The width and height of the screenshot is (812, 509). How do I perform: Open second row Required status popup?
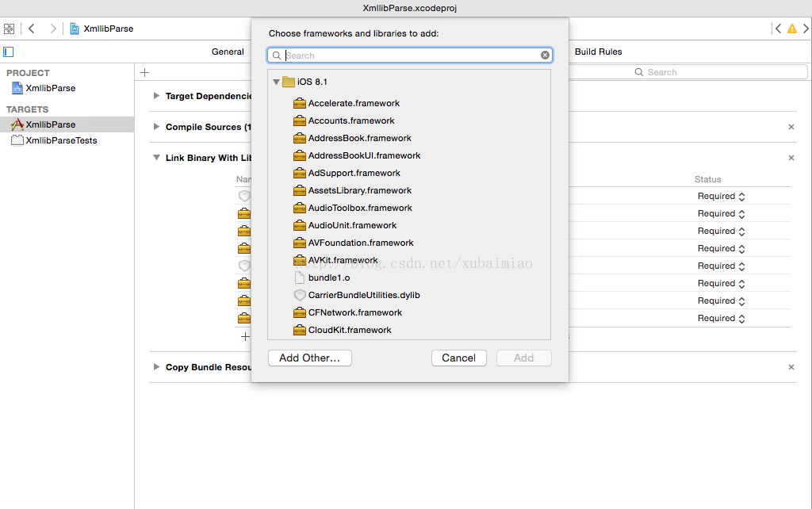(x=721, y=214)
